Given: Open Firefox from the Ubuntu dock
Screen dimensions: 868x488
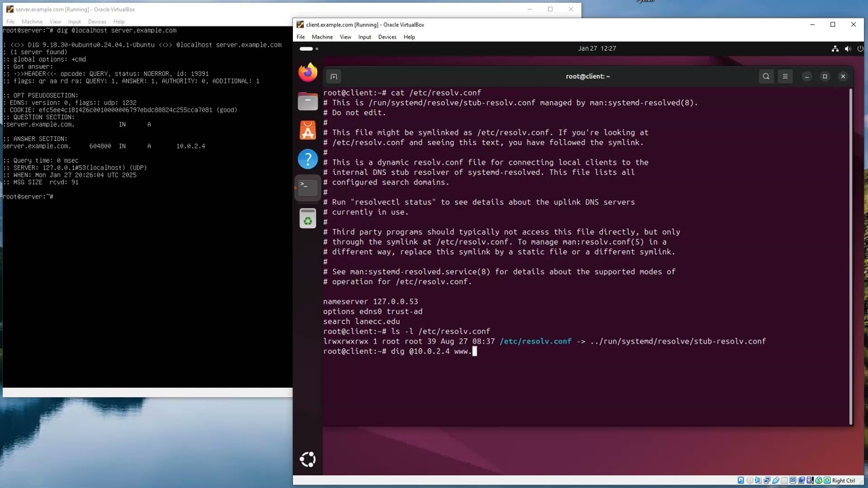Looking at the screenshot, I should click(x=308, y=73).
